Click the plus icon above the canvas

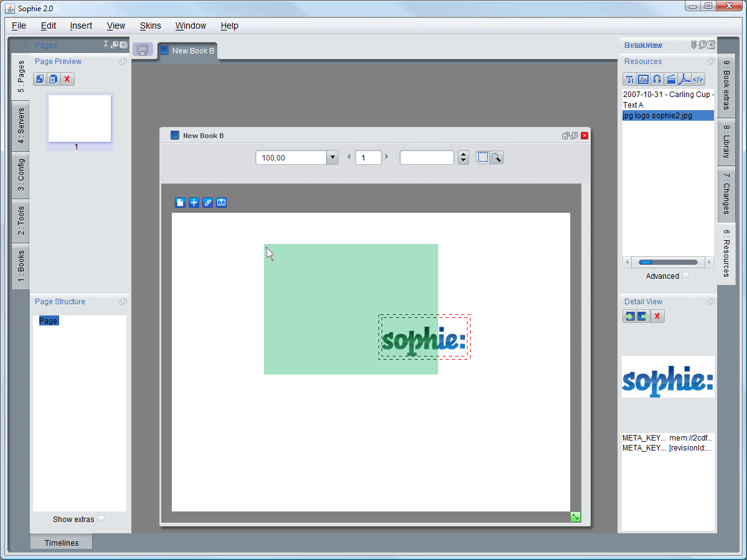point(194,202)
